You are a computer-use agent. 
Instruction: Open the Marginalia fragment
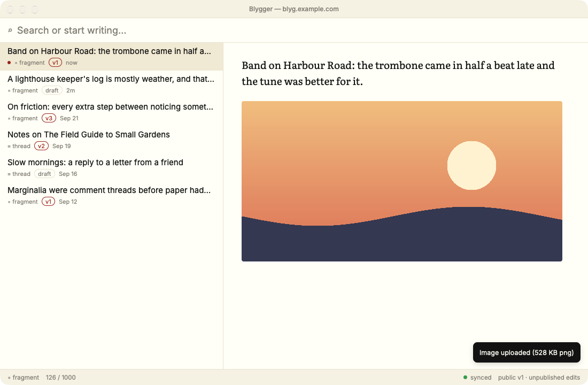pyautogui.click(x=111, y=196)
